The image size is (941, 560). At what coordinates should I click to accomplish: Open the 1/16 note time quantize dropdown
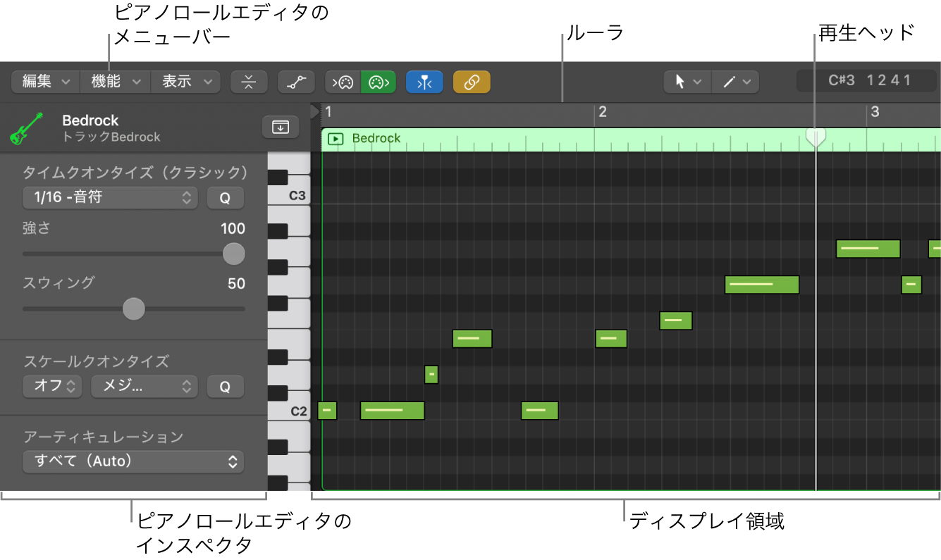(x=109, y=198)
